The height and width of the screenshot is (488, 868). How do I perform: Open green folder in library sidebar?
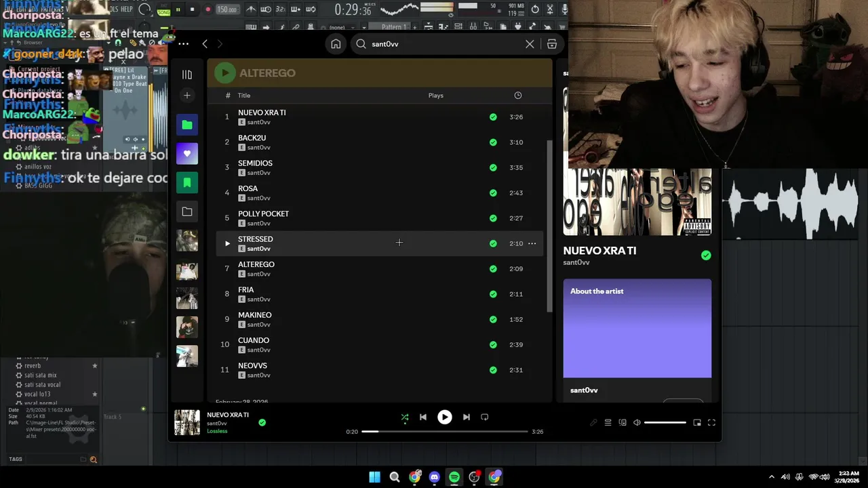pyautogui.click(x=187, y=125)
